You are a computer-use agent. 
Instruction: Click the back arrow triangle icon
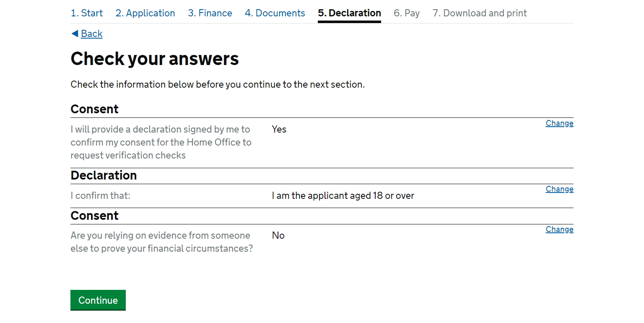coord(75,34)
